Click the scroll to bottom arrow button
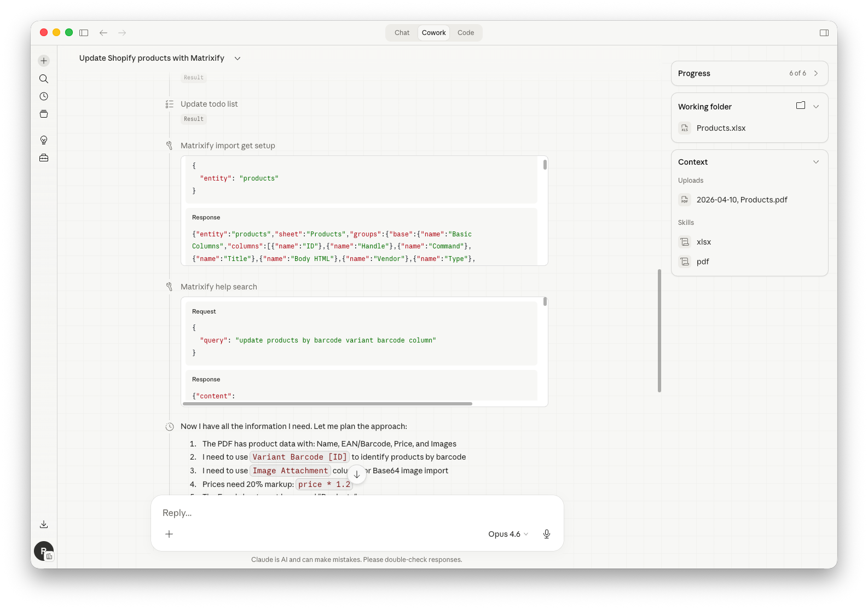The height and width of the screenshot is (609, 868). [x=356, y=474]
